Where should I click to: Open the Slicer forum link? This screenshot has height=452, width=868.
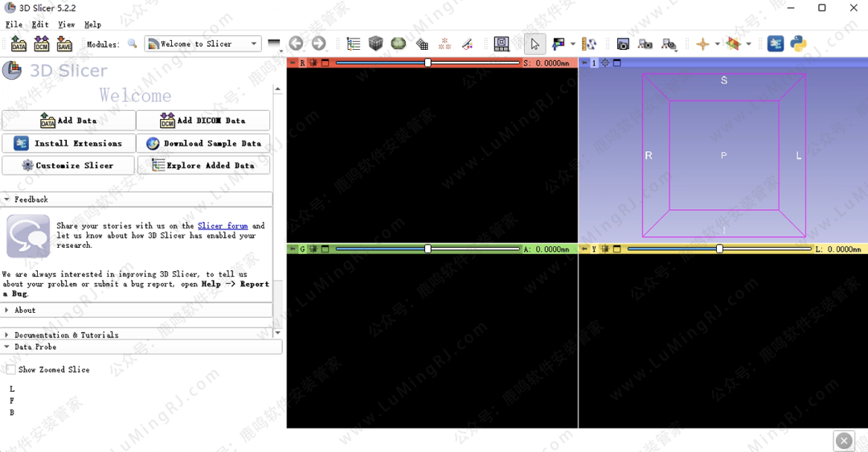click(x=223, y=225)
